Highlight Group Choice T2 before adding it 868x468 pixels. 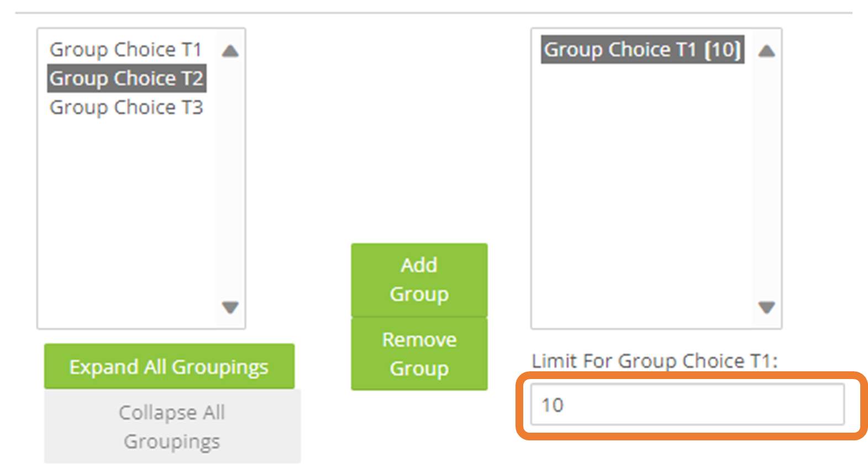[126, 78]
